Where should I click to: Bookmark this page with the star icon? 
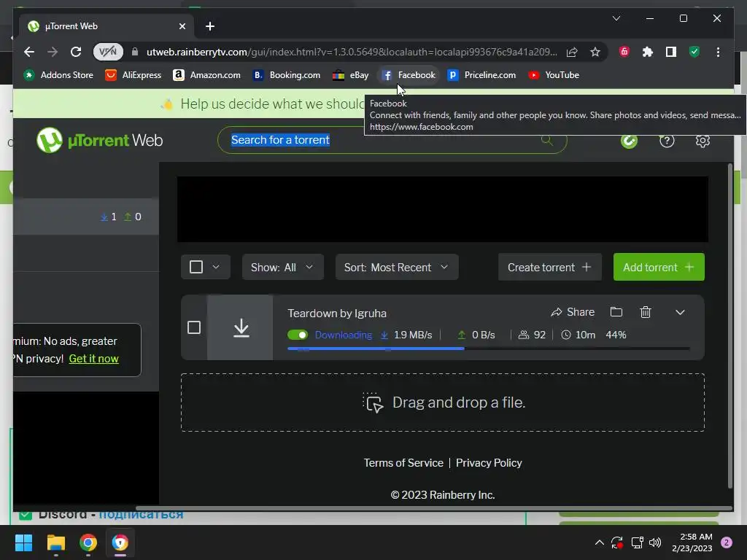tap(595, 52)
